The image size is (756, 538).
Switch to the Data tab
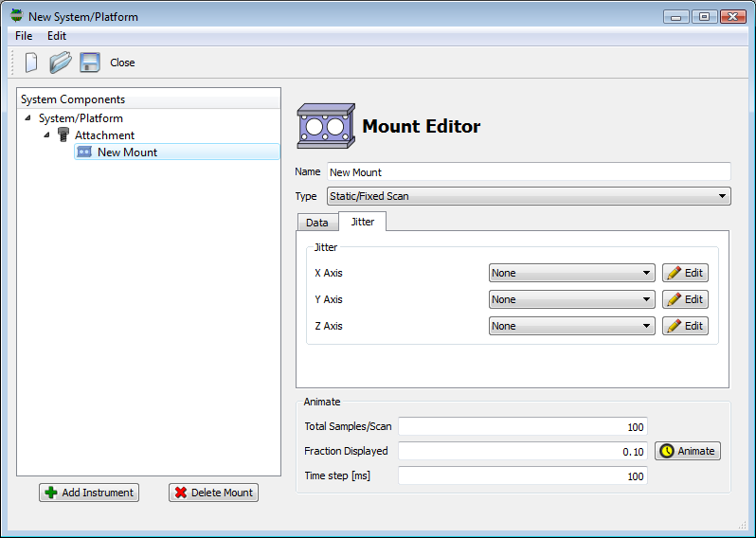click(x=316, y=223)
